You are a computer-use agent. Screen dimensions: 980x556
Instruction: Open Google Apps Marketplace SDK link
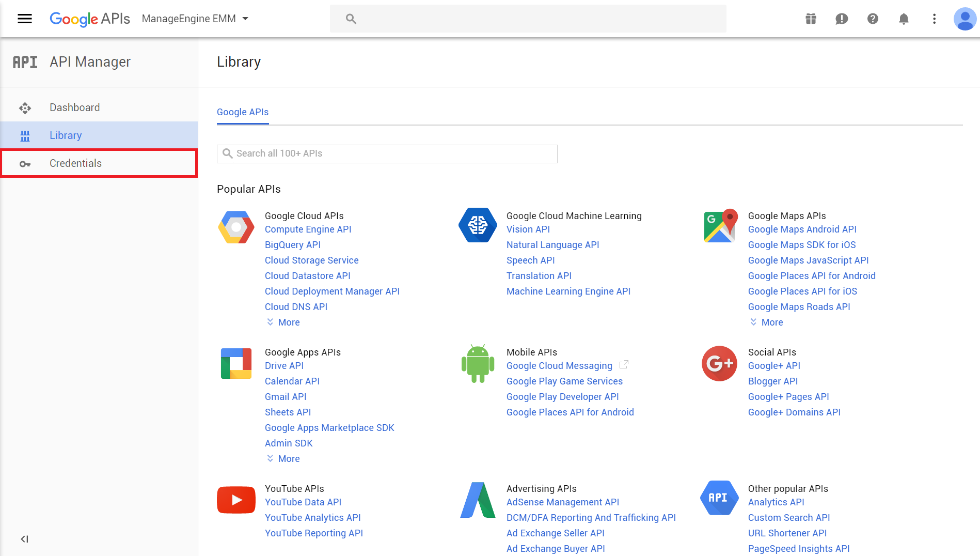329,428
